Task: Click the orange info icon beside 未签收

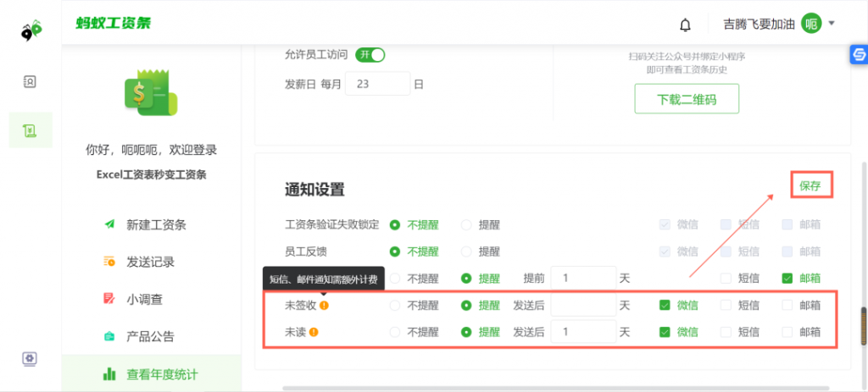Action: (324, 306)
